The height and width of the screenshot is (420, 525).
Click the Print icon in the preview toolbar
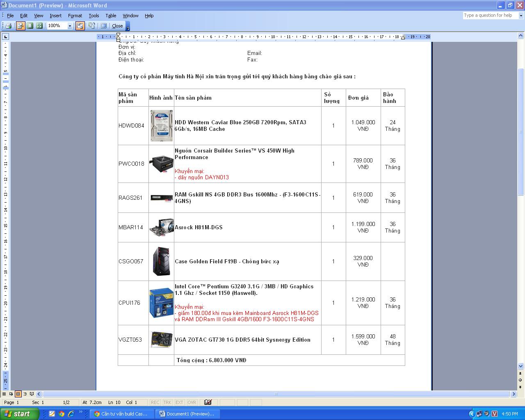[8, 26]
